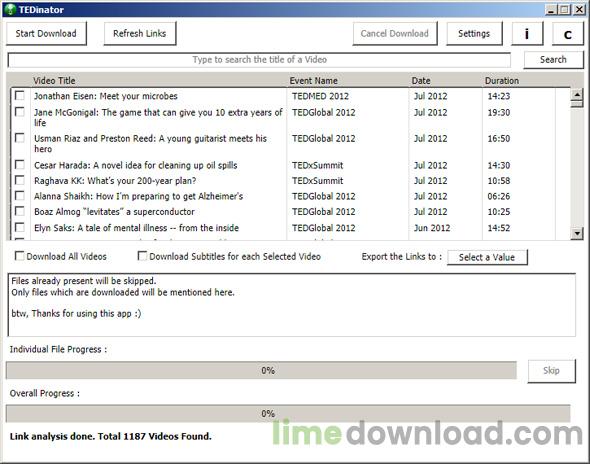Select duration '06:26' cell
The image size is (590, 464).
coord(499,196)
